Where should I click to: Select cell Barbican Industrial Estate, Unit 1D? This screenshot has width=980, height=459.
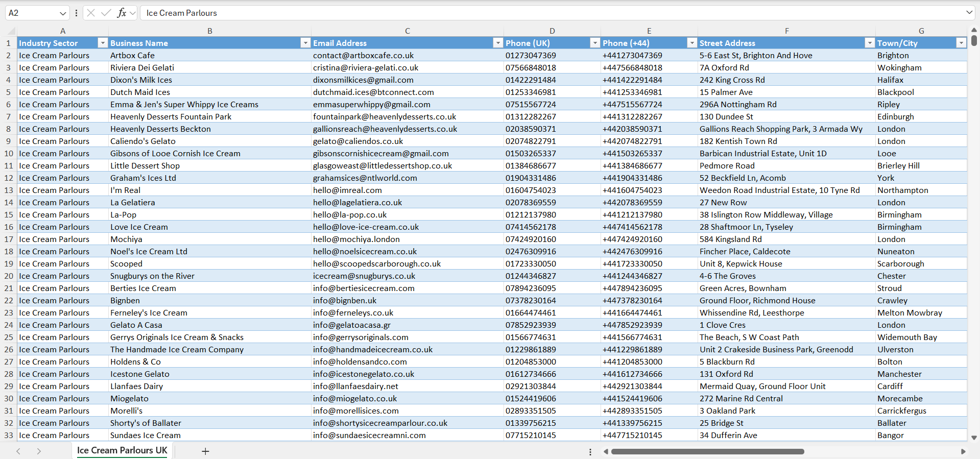786,153
